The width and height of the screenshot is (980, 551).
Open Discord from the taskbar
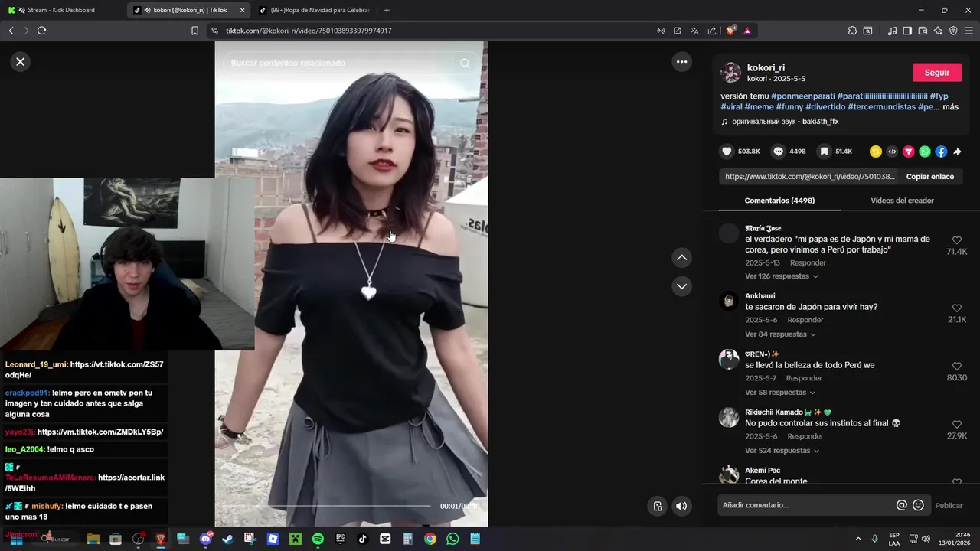(x=206, y=539)
